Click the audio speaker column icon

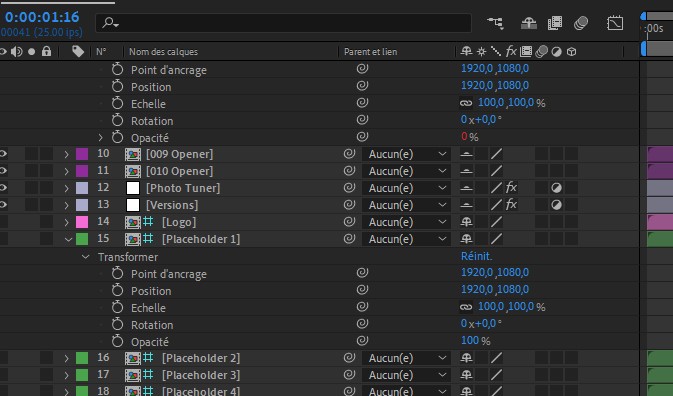(x=17, y=51)
